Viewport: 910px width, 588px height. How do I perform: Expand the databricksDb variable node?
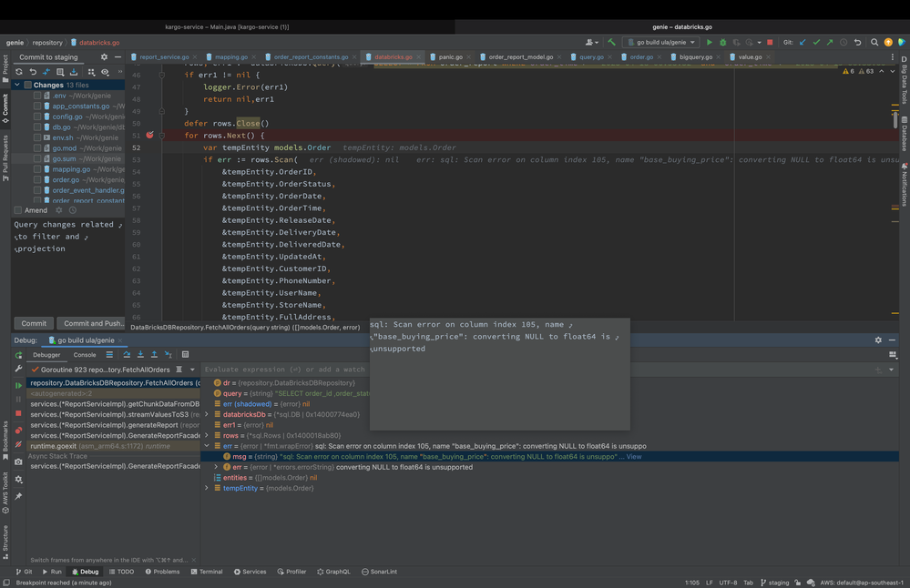point(207,414)
